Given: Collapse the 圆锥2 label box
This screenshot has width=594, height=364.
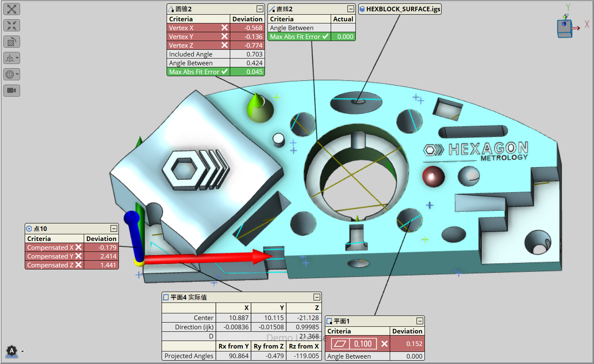Looking at the screenshot, I should click(260, 9).
